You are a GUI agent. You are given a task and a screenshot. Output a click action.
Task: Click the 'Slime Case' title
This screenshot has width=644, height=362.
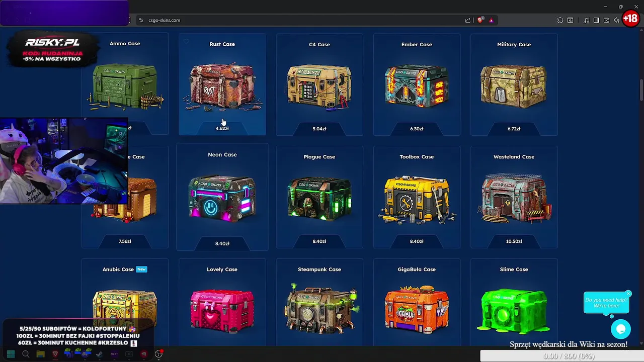[514, 269]
